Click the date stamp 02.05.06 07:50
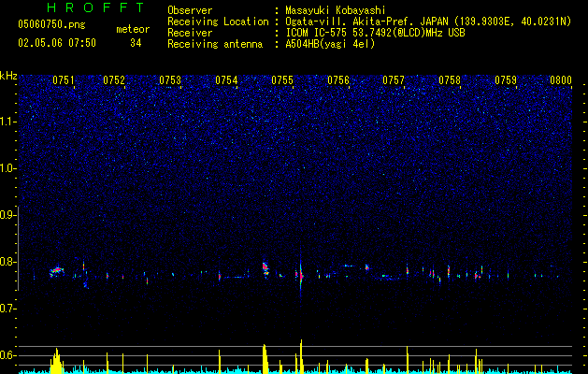The width and height of the screenshot is (588, 374). coord(57,43)
